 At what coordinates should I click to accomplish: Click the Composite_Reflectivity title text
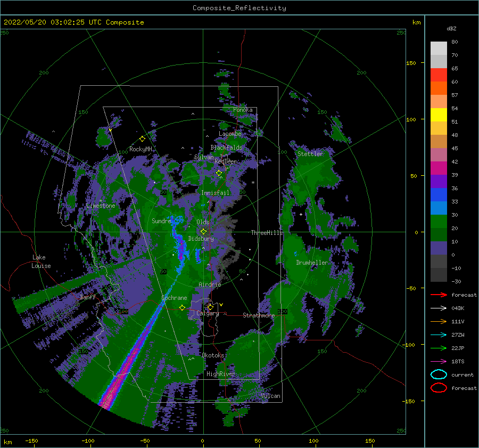tap(239, 8)
